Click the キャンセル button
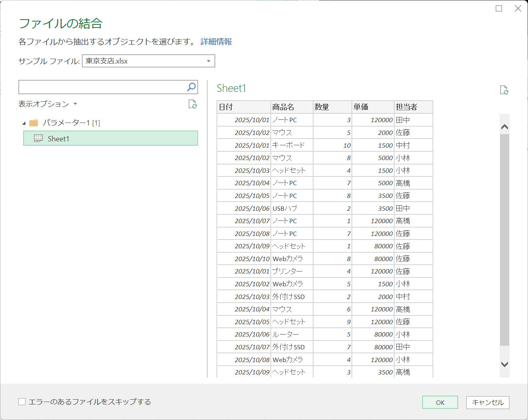 [488, 402]
